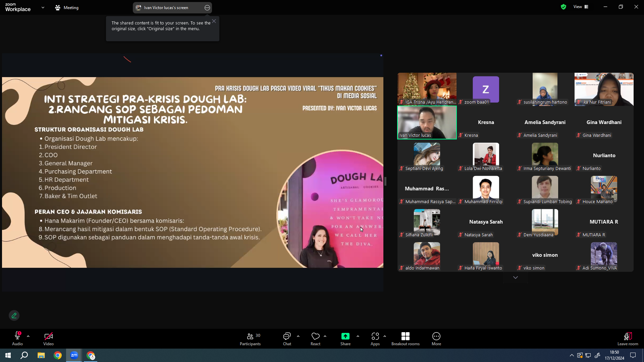This screenshot has width=644, height=362.
Task: Select the Nurlianto participant tile
Action: click(604, 156)
